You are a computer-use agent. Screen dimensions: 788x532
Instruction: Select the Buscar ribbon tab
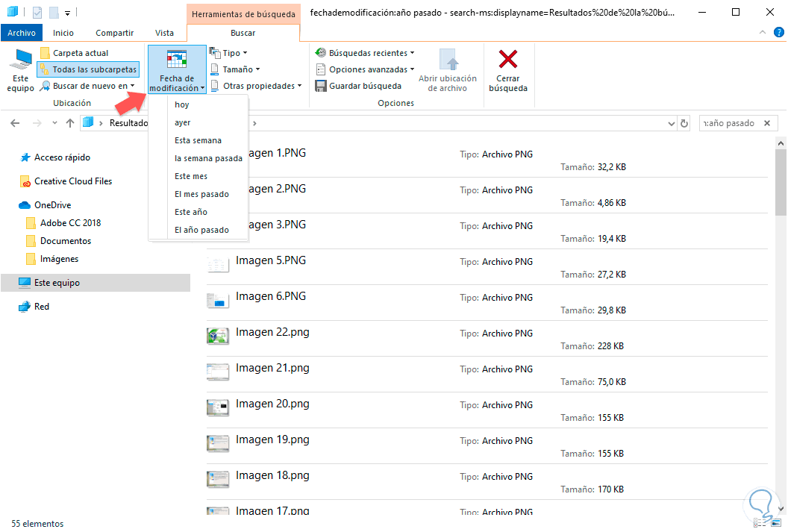pyautogui.click(x=243, y=33)
